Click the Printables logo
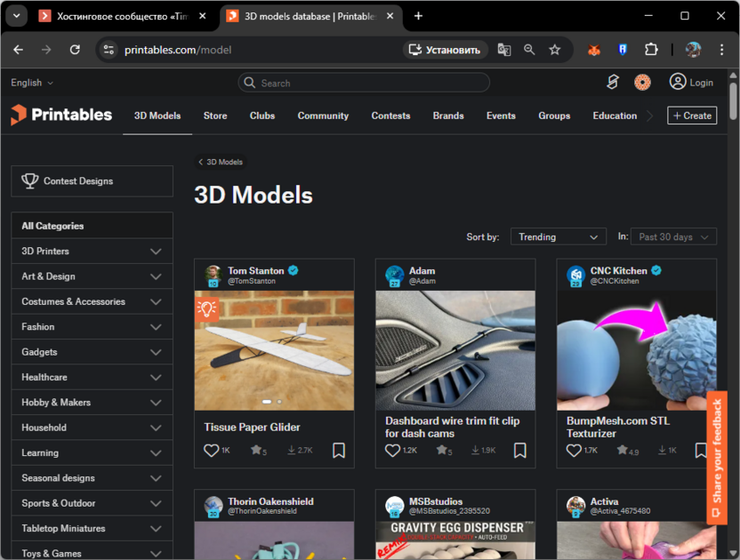The width and height of the screenshot is (740, 560). click(x=61, y=115)
